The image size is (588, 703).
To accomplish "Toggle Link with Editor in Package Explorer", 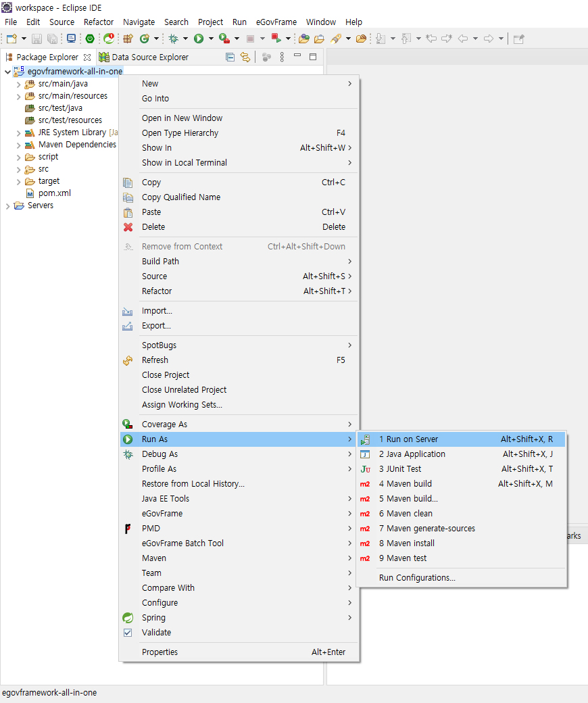I will pyautogui.click(x=245, y=57).
